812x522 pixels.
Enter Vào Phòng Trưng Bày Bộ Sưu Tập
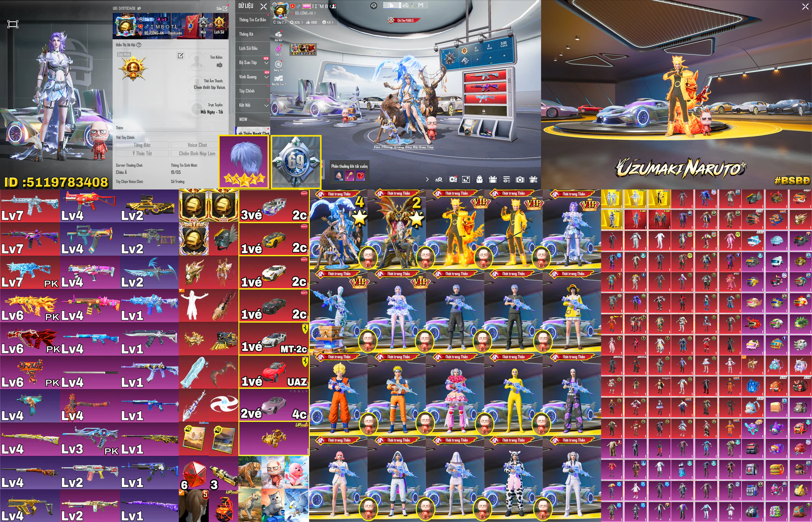pyautogui.click(x=404, y=147)
